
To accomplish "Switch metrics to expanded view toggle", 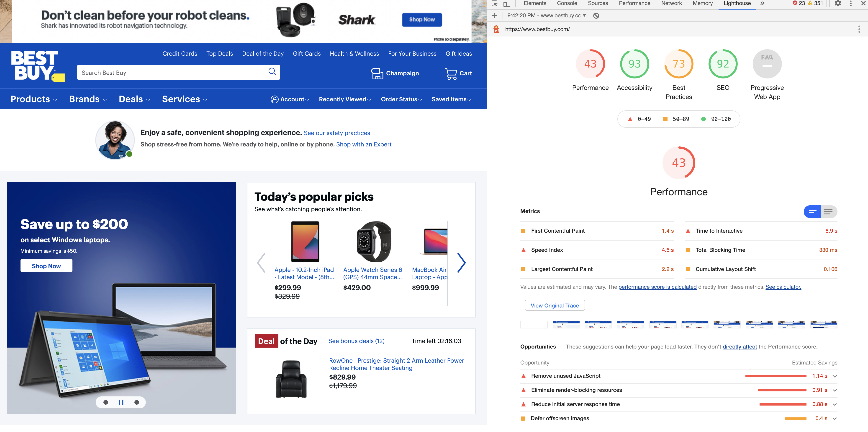I will 828,211.
